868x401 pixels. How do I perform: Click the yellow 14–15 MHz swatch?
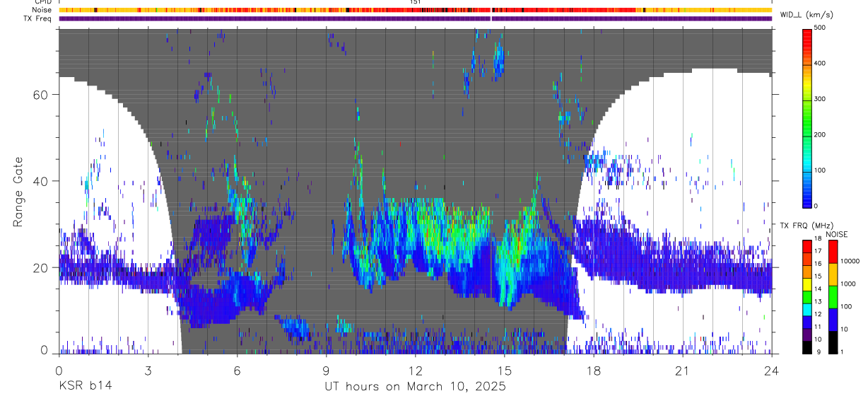point(807,284)
